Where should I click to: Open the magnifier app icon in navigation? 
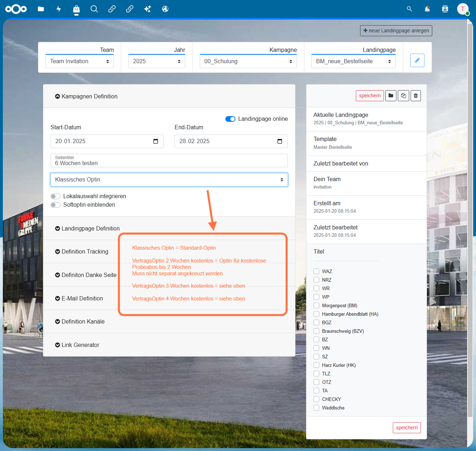click(x=94, y=9)
